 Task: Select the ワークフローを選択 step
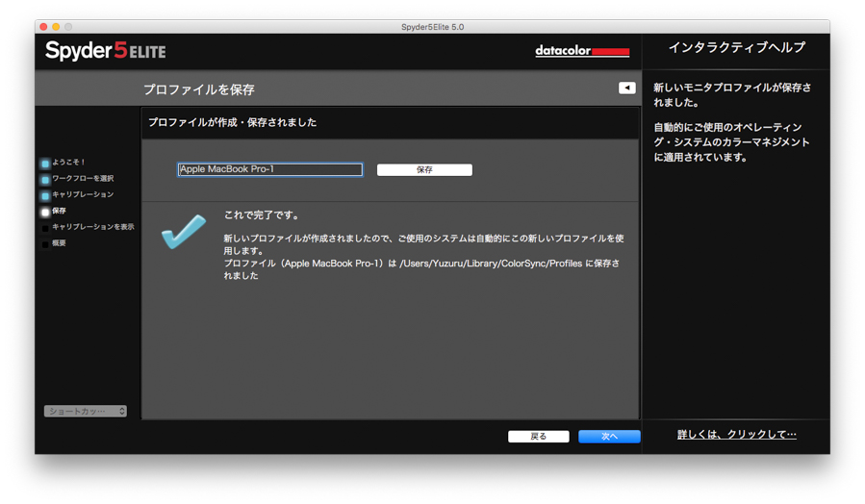(77, 179)
